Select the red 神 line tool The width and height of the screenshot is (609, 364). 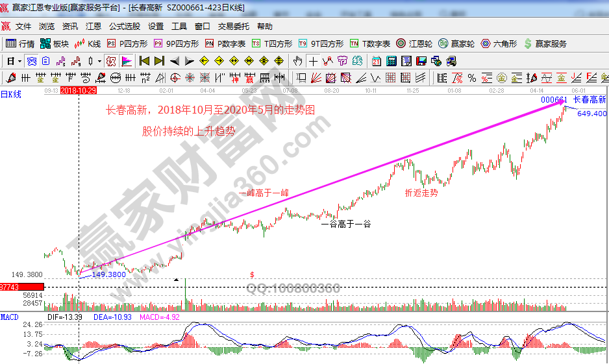pos(234,78)
